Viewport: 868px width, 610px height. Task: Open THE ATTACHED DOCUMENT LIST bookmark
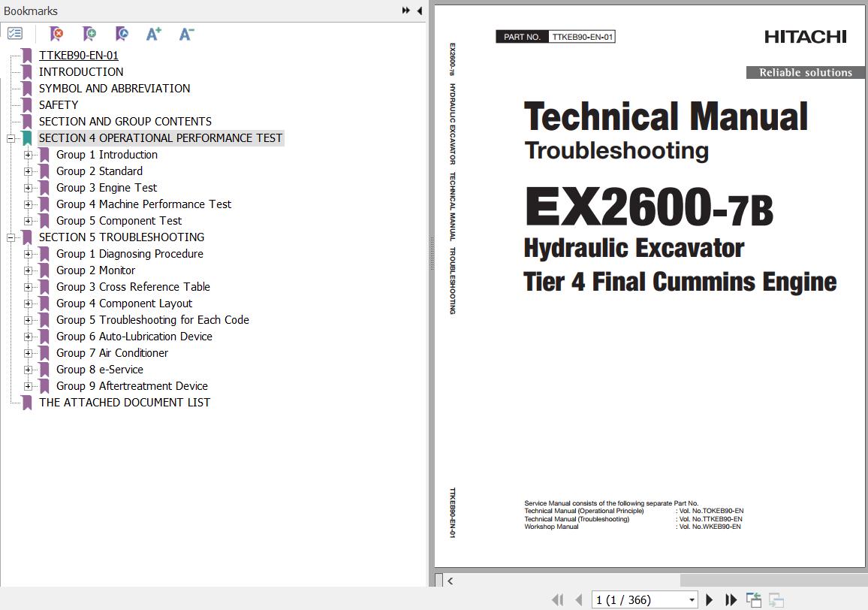[x=125, y=403]
